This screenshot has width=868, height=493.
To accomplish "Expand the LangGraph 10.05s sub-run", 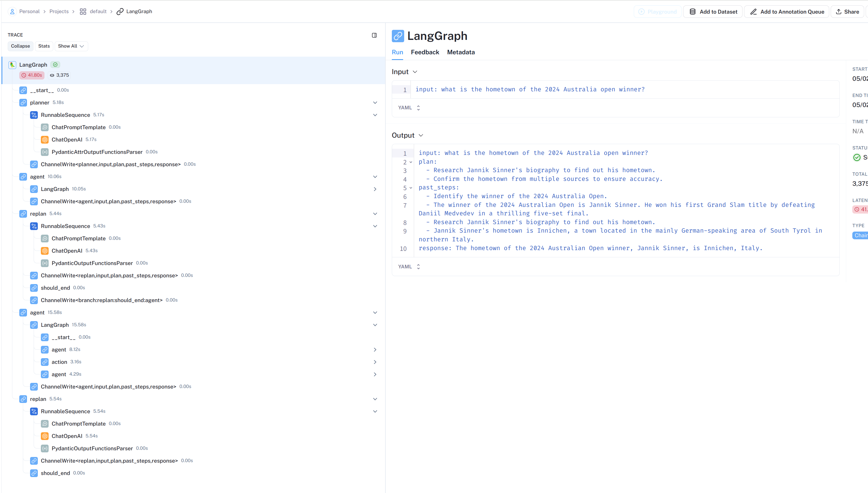I will point(375,189).
